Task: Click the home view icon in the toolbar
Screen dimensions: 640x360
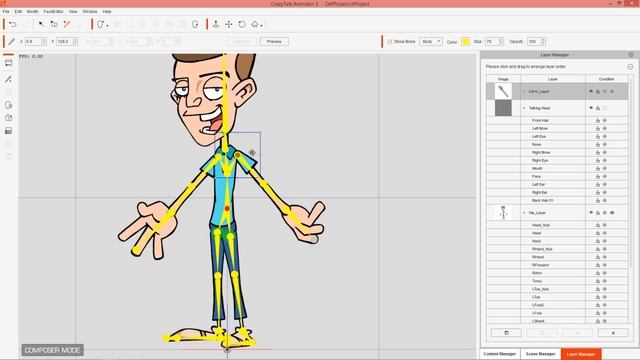Action: [255, 24]
